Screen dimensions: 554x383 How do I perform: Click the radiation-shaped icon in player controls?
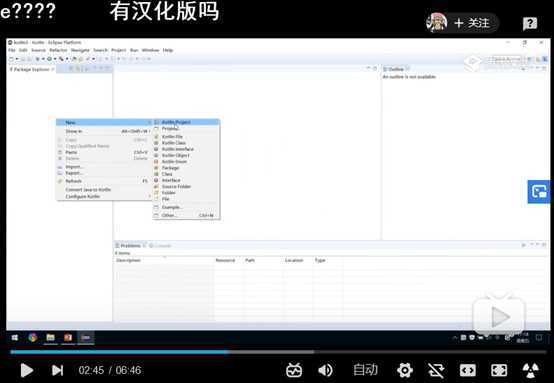tap(530, 370)
